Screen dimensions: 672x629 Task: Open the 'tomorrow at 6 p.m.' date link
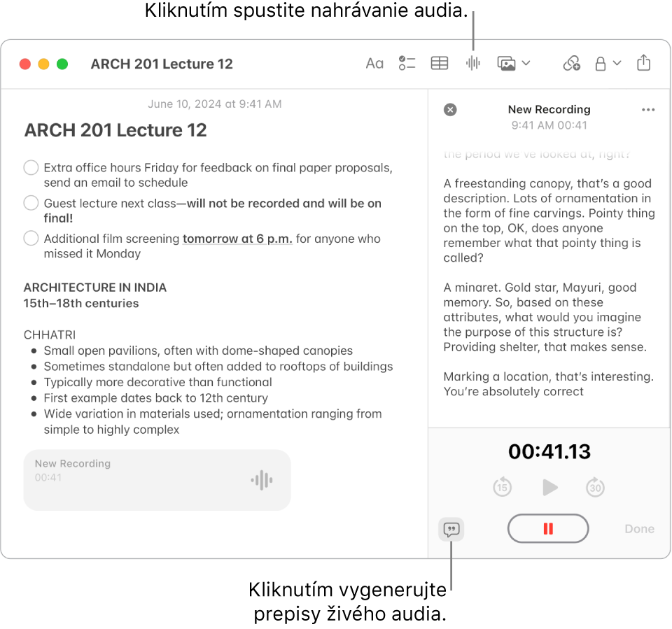click(237, 239)
